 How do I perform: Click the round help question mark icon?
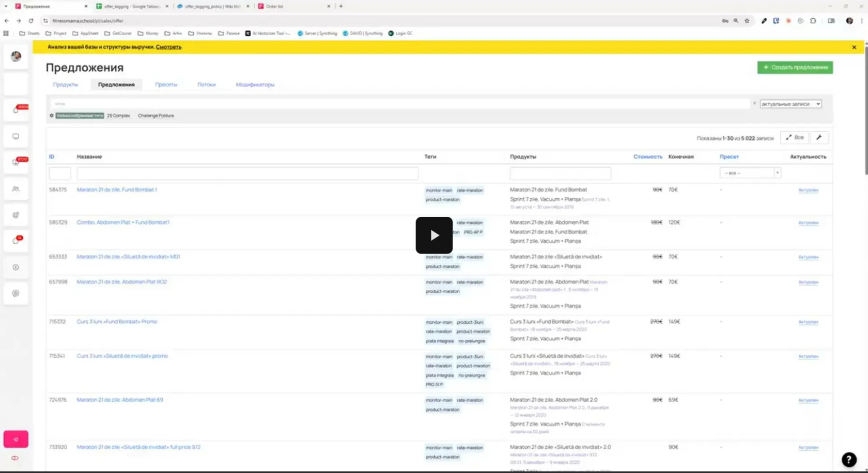(x=849, y=459)
